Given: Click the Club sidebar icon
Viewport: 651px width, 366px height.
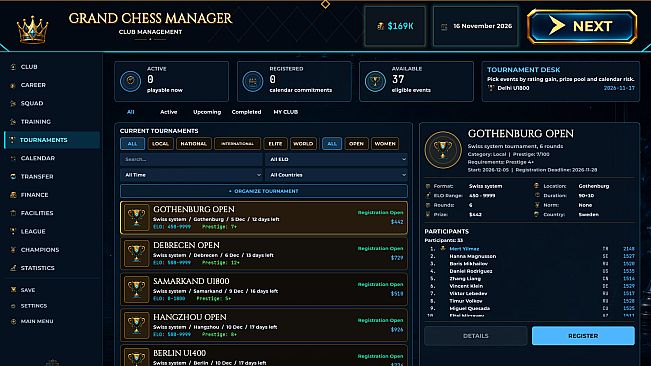Looking at the screenshot, I should (x=13, y=67).
